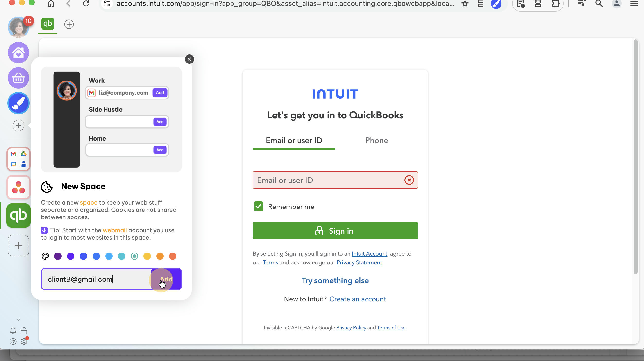Image resolution: width=644 pixels, height=361 pixels.
Task: Click the orange 'webmail' link
Action: click(x=115, y=230)
